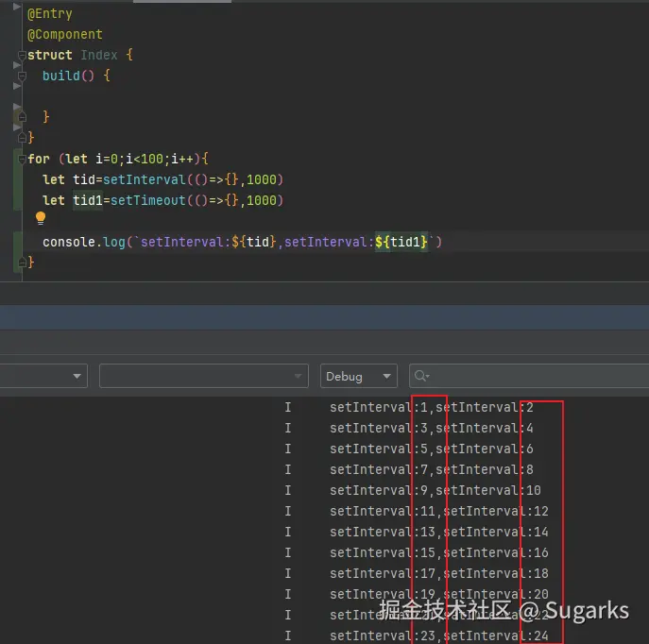
Task: Open the empty process filter dropdown
Action: click(204, 376)
